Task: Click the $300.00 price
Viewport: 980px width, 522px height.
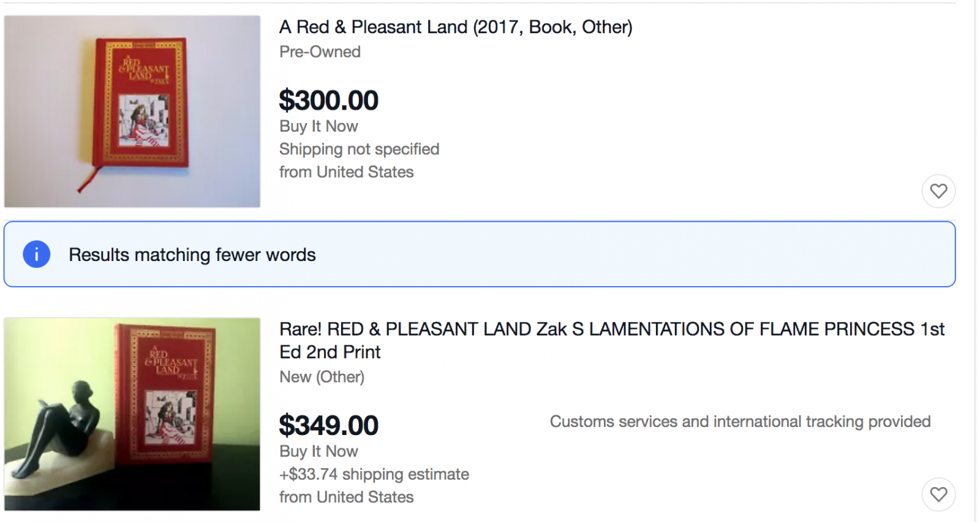Action: click(329, 100)
